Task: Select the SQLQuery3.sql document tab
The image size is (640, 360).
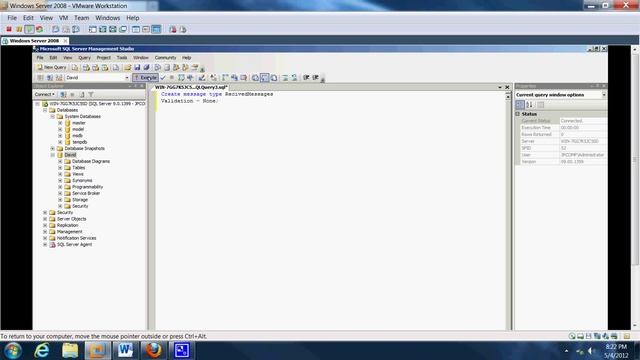Action: pos(191,87)
